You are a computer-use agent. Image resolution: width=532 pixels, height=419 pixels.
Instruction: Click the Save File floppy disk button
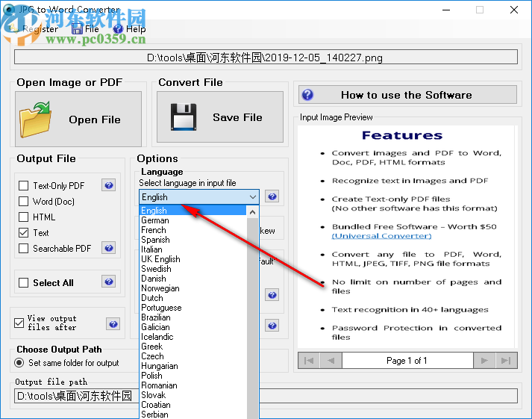click(220, 117)
